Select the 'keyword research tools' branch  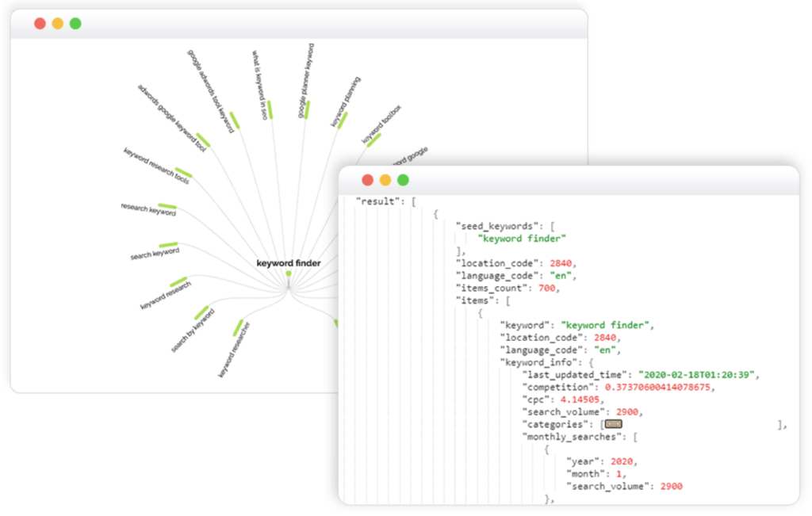pos(156,166)
